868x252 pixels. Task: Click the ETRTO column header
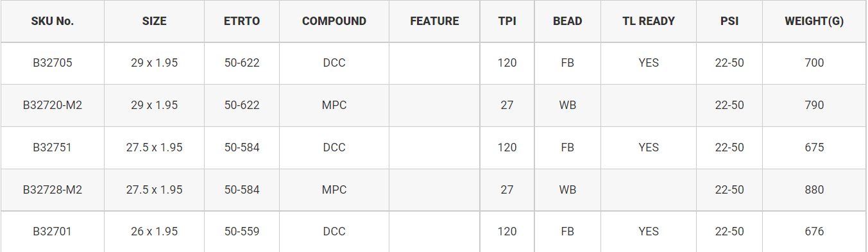coord(242,21)
